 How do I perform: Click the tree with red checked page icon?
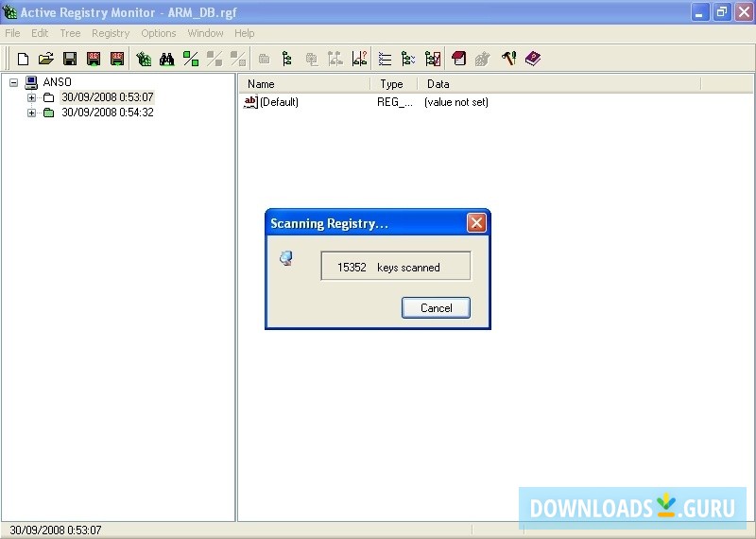433,59
